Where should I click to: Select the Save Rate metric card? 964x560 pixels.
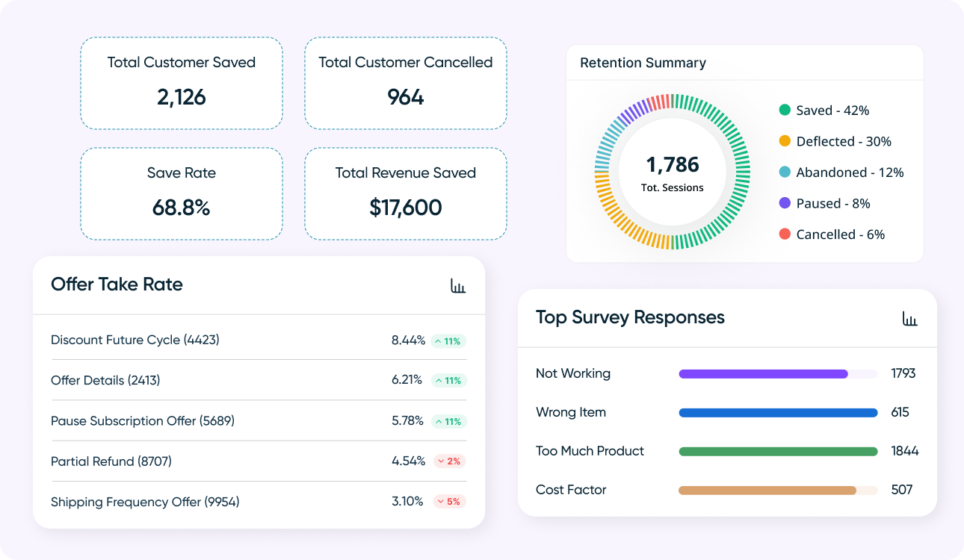182,193
